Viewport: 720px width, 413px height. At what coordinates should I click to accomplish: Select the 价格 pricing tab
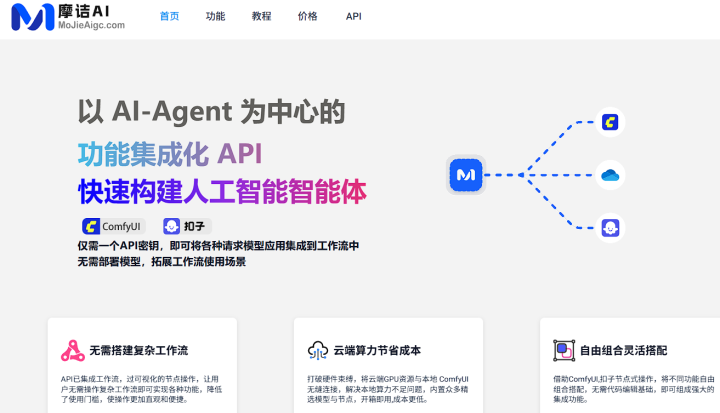[308, 17]
